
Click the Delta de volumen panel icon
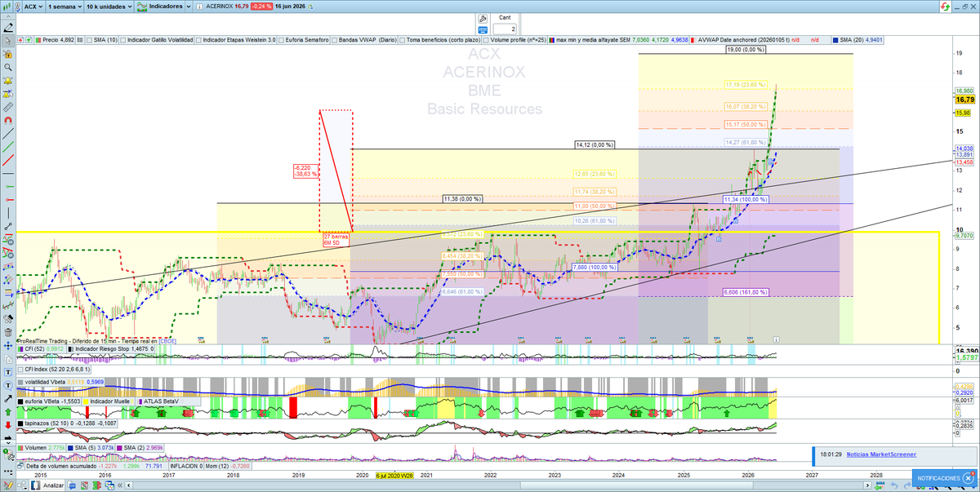(20, 466)
